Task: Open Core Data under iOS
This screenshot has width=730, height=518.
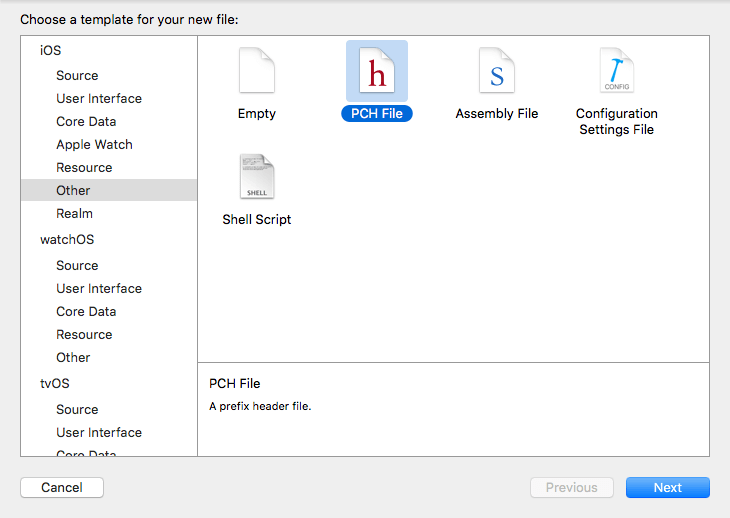Action: click(x=86, y=121)
